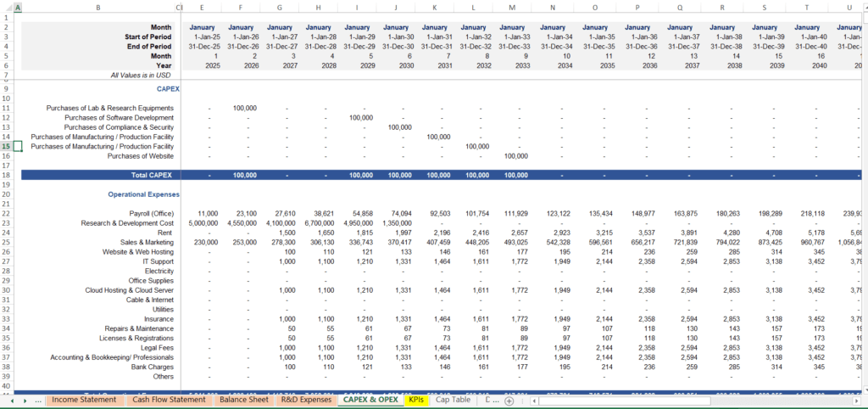Click the Total CAPEX label cell
The height and width of the screenshot is (409, 868).
tap(153, 175)
